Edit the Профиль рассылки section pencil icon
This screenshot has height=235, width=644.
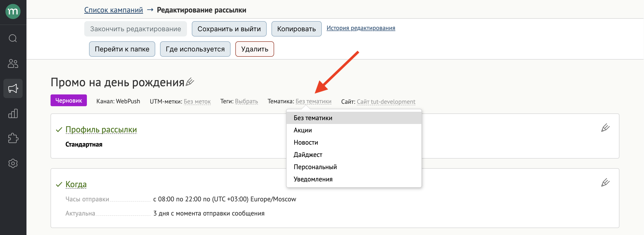pyautogui.click(x=605, y=128)
